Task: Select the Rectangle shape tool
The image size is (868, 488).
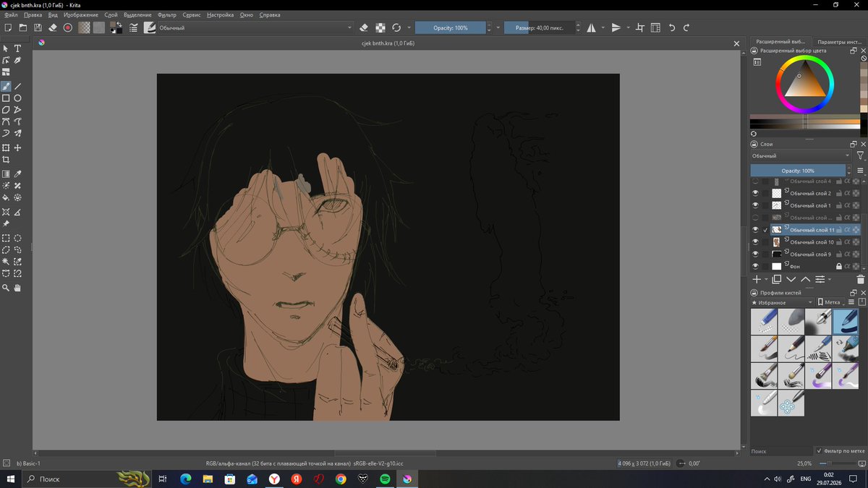Action: point(6,98)
